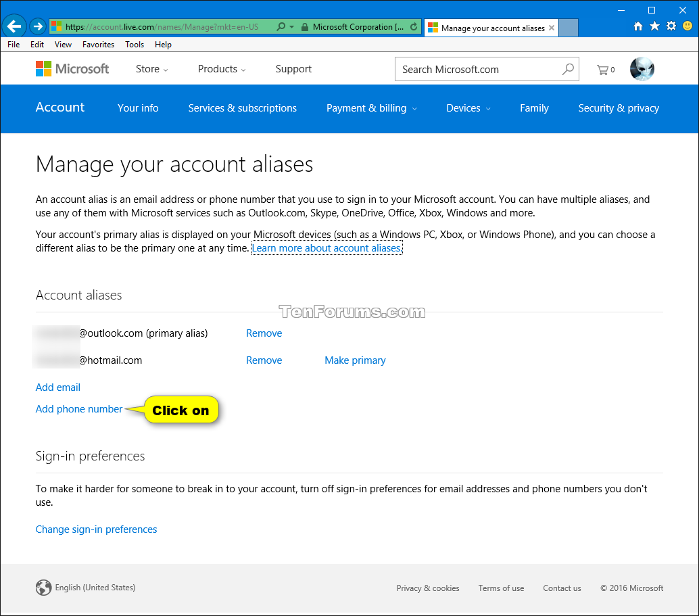The width and height of the screenshot is (699, 616).
Task: Click the security padlock icon
Action: point(305,27)
